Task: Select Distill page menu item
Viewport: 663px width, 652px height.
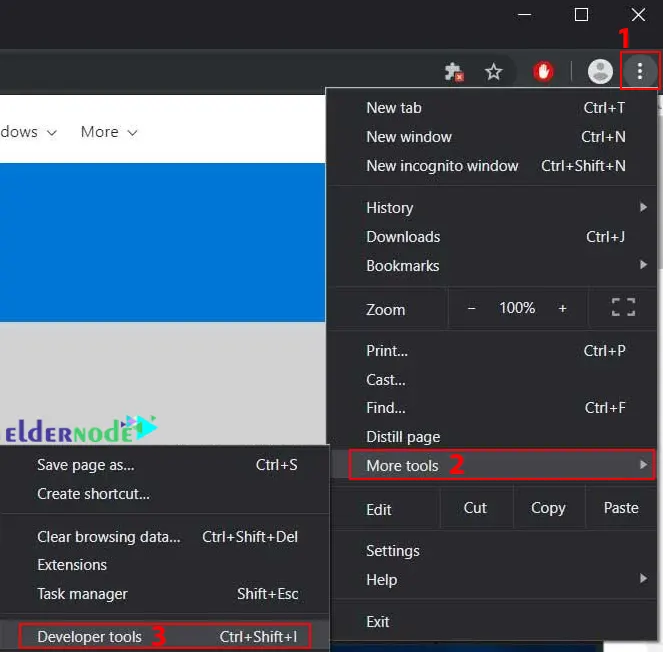Action: [493, 437]
